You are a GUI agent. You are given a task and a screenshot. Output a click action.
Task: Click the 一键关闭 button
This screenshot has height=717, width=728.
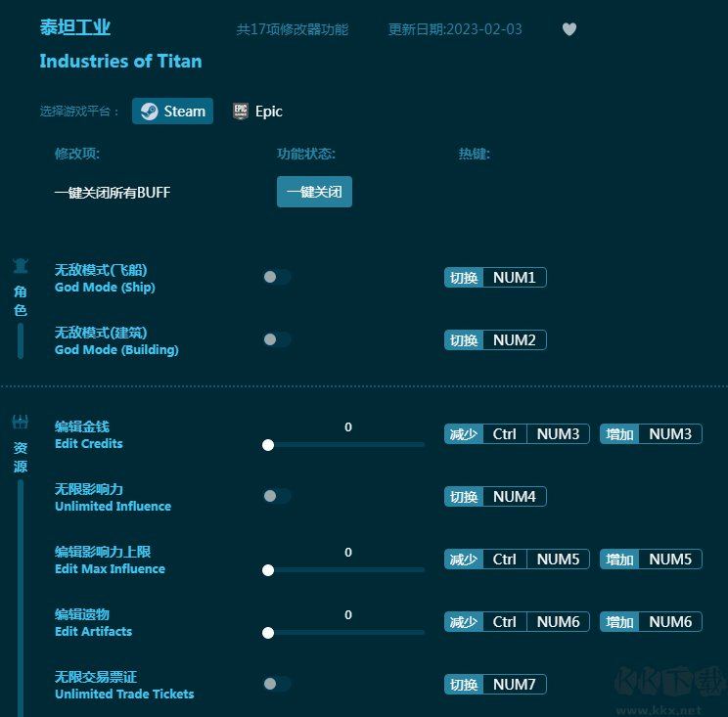tap(314, 192)
